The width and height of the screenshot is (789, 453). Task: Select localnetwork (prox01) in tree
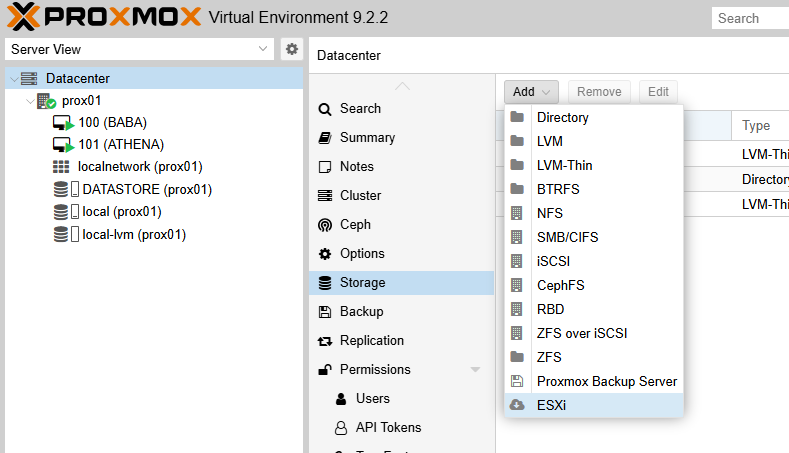154,167
